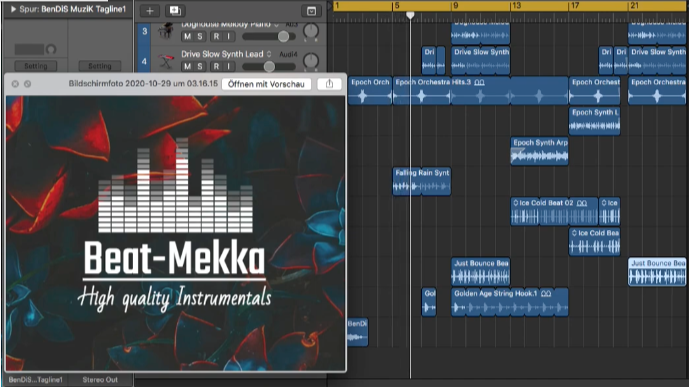Click the volume slider of track 3
This screenshot has width=689, height=387.
(x=268, y=36)
